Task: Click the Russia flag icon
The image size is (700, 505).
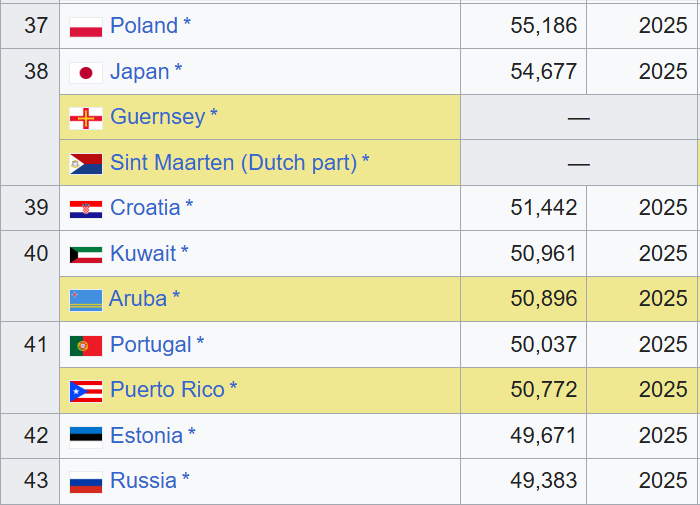Action: 86,482
